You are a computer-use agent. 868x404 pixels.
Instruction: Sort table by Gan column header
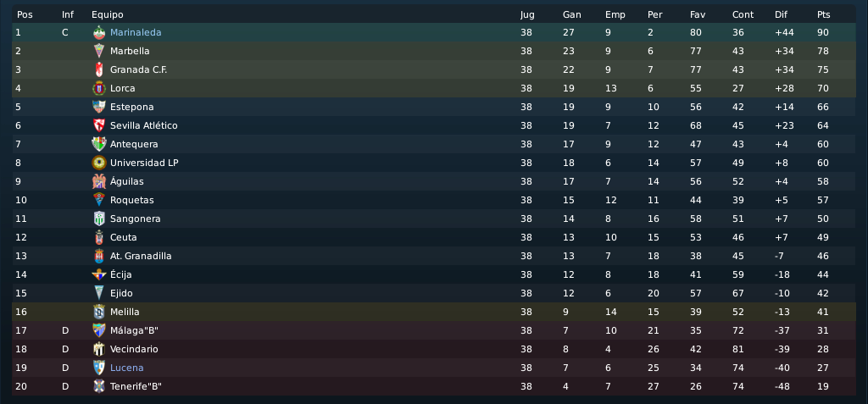572,15
